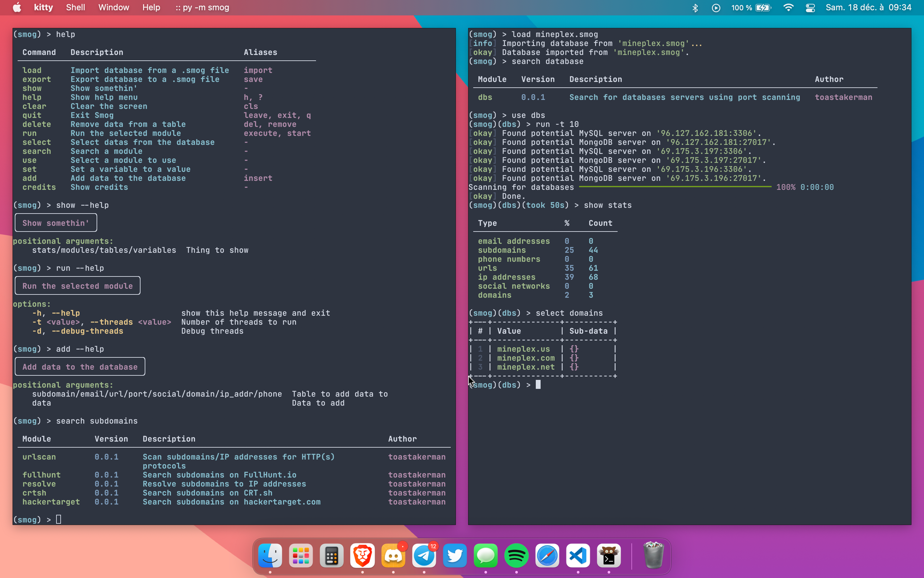
Task: Click the 'delete' command in help list
Action: point(37,124)
